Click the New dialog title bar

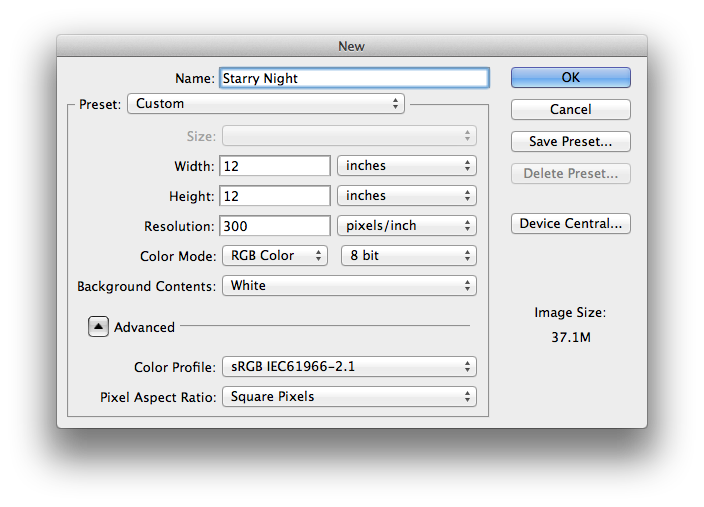point(352,46)
